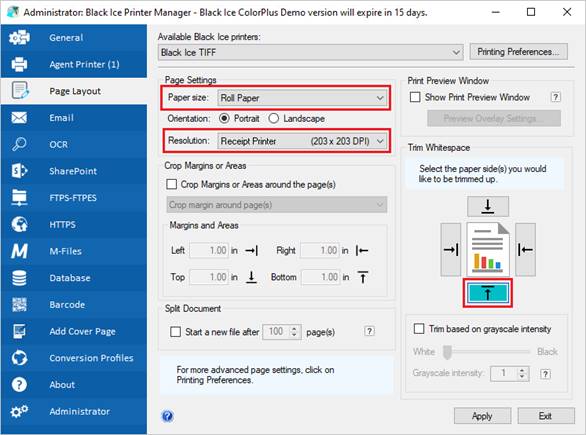Click the document preview thumbnail in Trim Whitespace
The height and width of the screenshot is (435, 586).
tap(488, 249)
